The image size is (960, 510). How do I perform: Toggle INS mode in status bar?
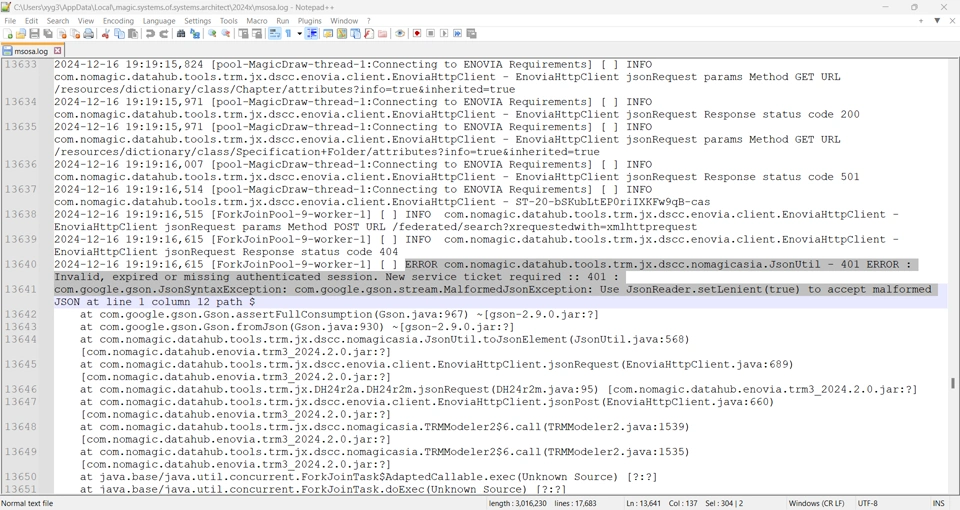(x=938, y=503)
